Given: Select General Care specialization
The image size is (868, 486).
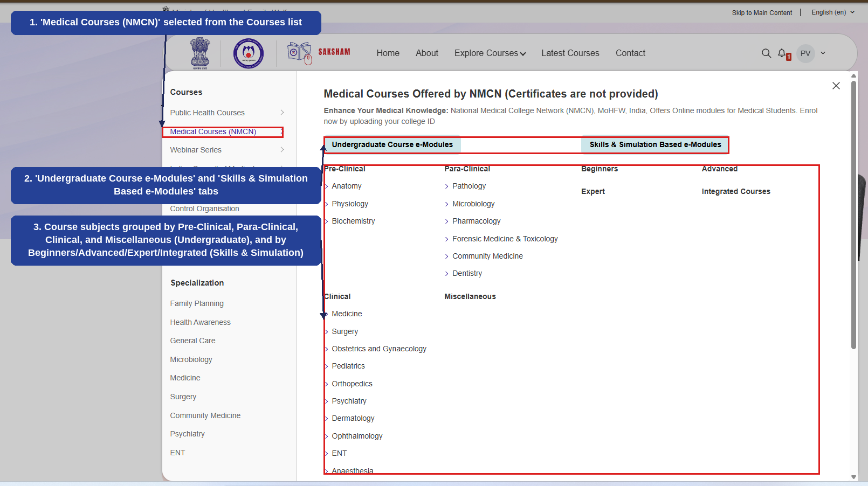Looking at the screenshot, I should [192, 341].
